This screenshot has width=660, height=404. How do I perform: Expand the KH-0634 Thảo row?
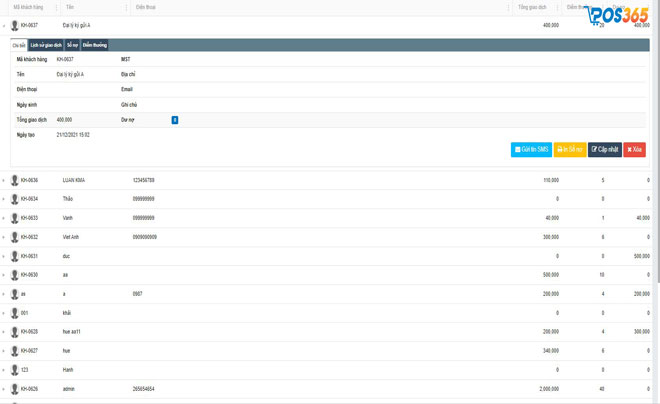tap(4, 199)
